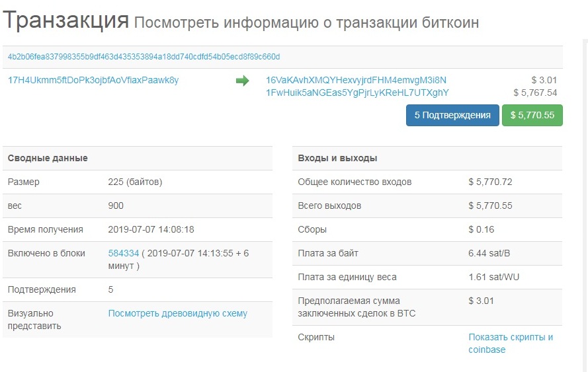Click the 'Сводные данные' table header
Screen dimensions: 588x372
tap(48, 159)
